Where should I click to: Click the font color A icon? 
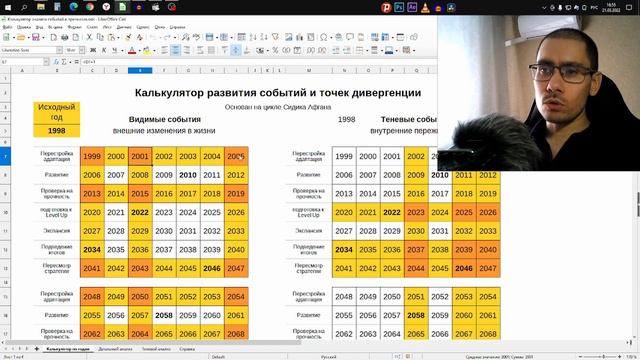[x=131, y=50]
